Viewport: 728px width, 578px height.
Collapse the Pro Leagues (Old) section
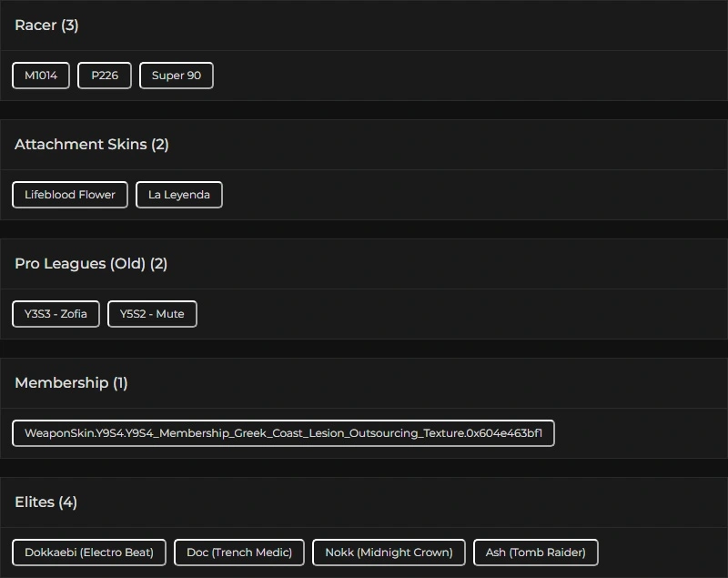coord(91,264)
